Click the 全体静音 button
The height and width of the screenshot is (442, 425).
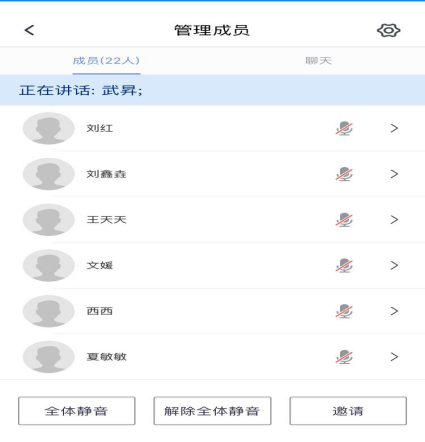(x=77, y=411)
